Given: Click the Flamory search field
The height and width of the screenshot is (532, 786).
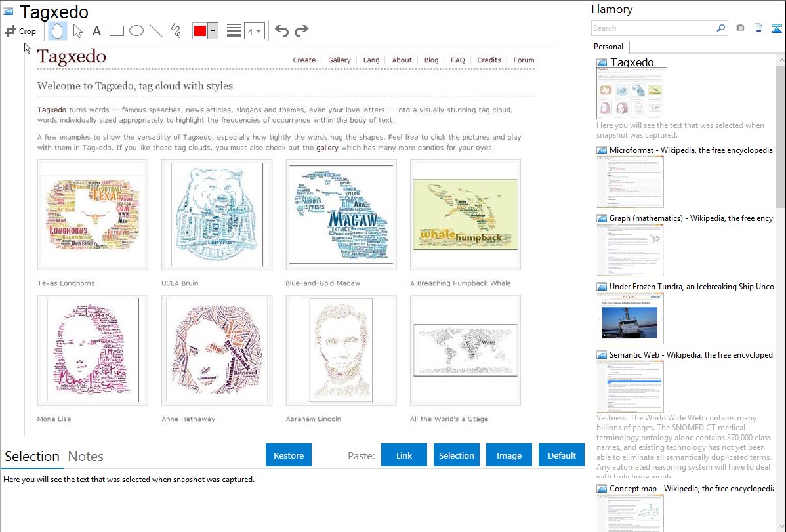Looking at the screenshot, I should click(x=653, y=28).
